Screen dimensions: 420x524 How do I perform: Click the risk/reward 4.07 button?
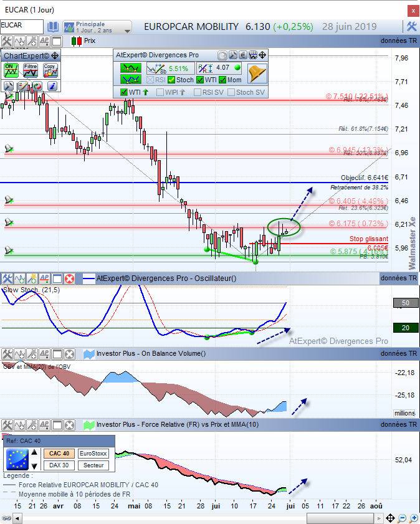pos(220,68)
